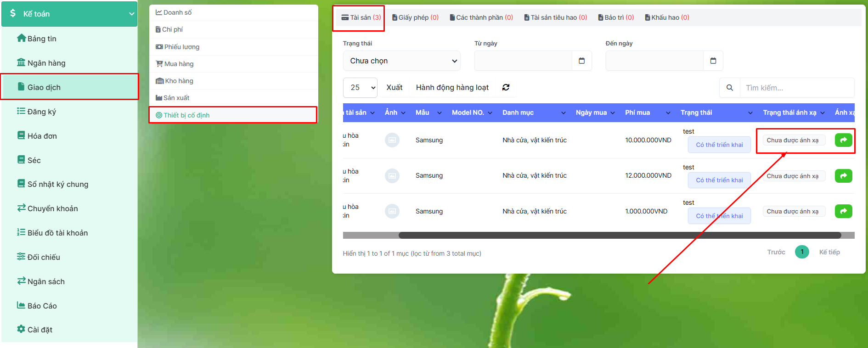Viewport: 868px width, 348px height.
Task: Switch to the Khấu hao tab
Action: click(667, 17)
